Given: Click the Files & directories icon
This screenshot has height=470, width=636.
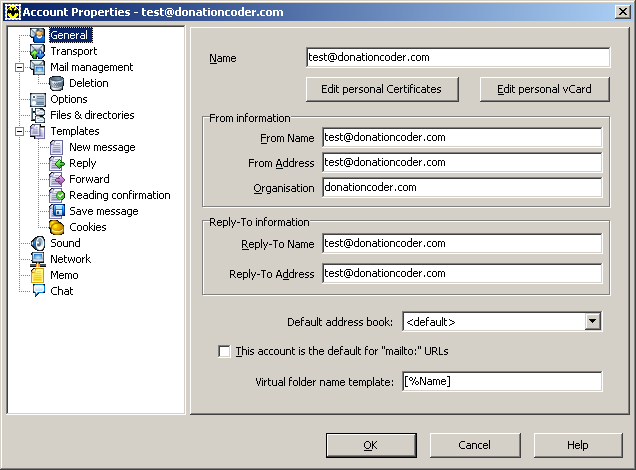Looking at the screenshot, I should 37,115.
